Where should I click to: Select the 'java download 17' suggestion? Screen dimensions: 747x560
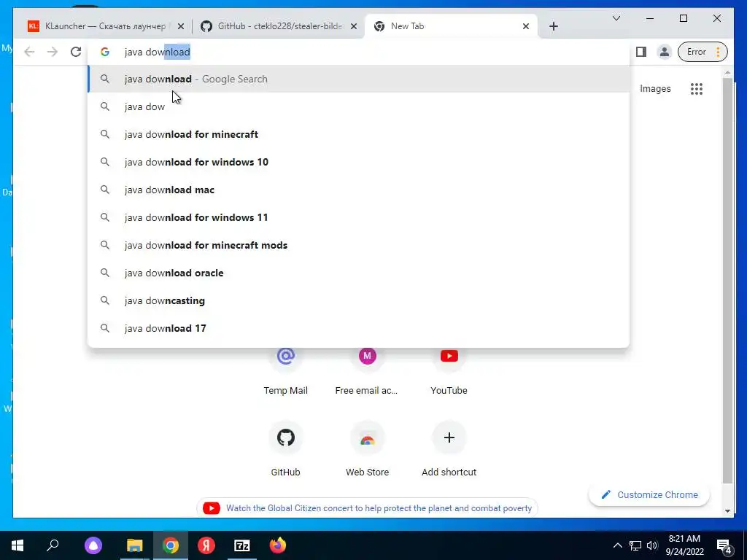click(x=358, y=328)
